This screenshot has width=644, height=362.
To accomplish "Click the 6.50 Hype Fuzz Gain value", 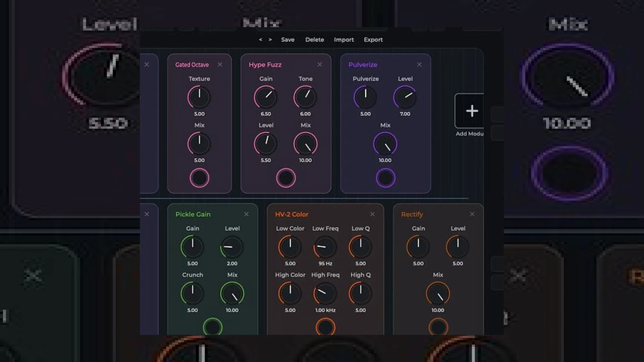I will click(266, 114).
